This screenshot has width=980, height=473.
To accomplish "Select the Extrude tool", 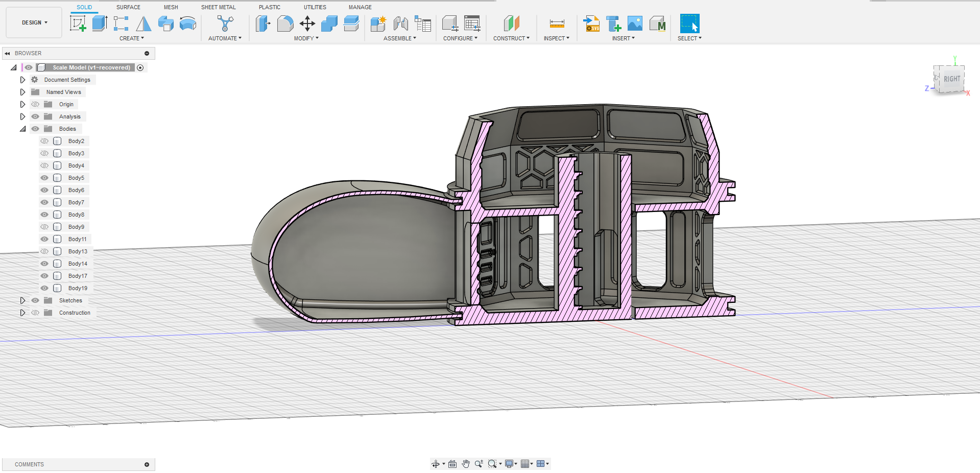I will pyautogui.click(x=100, y=23).
